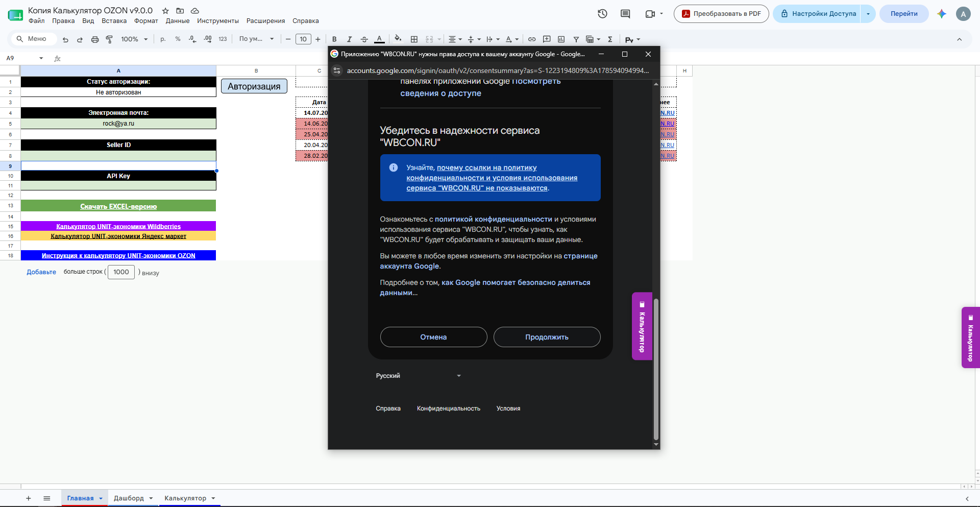
Task: Decrease font size with minus button
Action: (288, 39)
